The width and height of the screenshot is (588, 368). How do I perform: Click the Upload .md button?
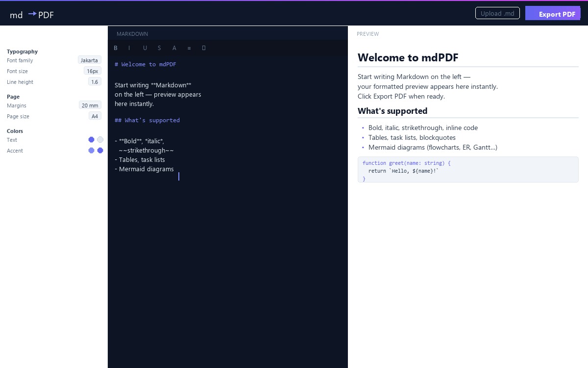[497, 13]
